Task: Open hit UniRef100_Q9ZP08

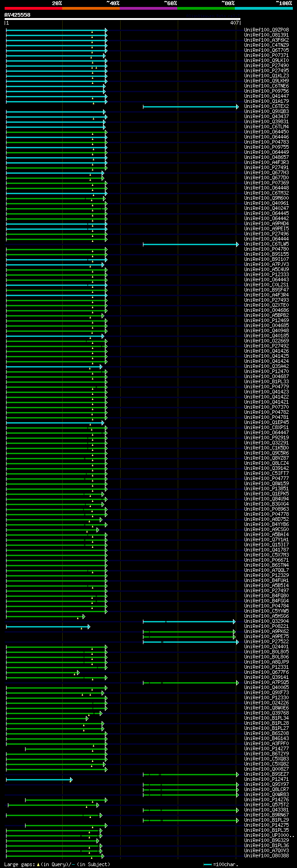Action: (266, 30)
